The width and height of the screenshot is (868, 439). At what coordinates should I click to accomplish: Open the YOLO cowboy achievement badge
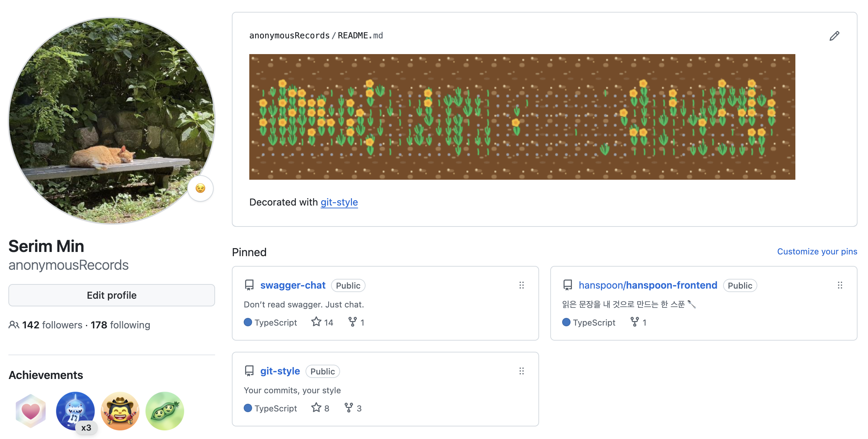[x=120, y=411]
